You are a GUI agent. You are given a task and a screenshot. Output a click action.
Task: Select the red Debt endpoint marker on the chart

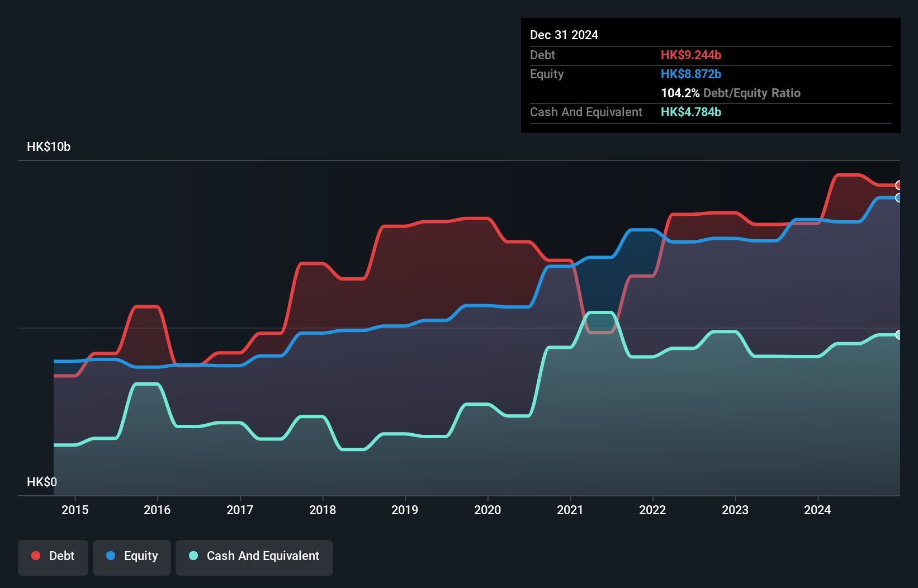(x=898, y=185)
